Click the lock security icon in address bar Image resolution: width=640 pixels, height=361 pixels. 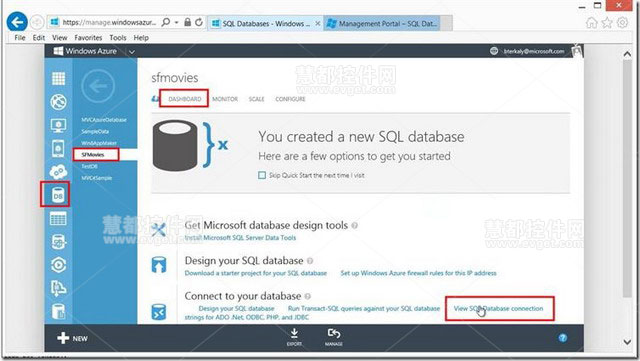(x=187, y=22)
